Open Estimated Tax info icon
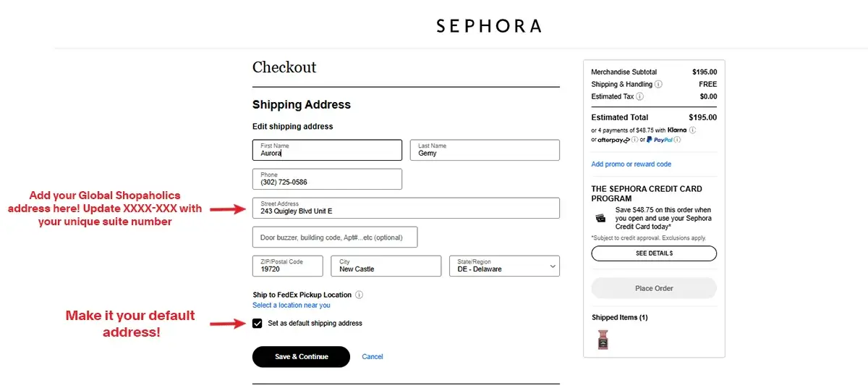The image size is (868, 391). click(639, 96)
